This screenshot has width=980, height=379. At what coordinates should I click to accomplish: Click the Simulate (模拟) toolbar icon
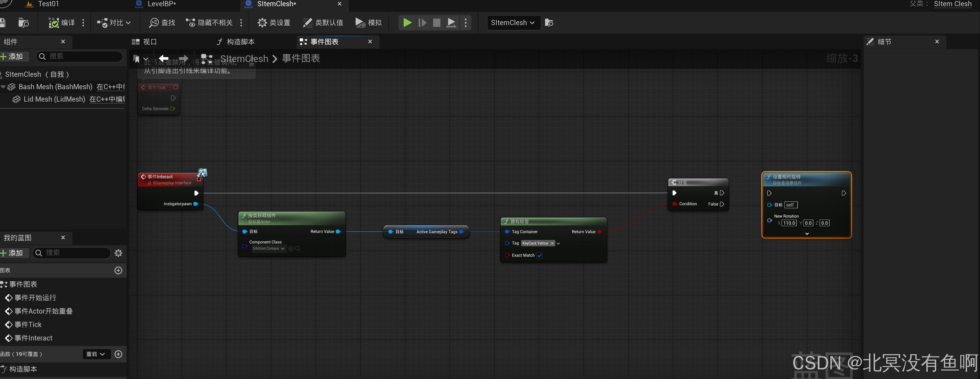[360, 23]
